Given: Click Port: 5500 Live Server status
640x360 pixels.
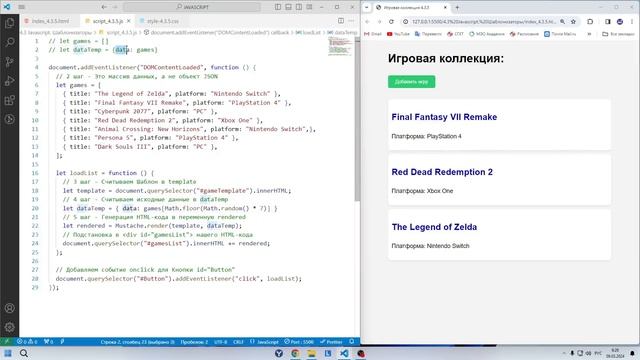Looking at the screenshot, I should [299, 342].
